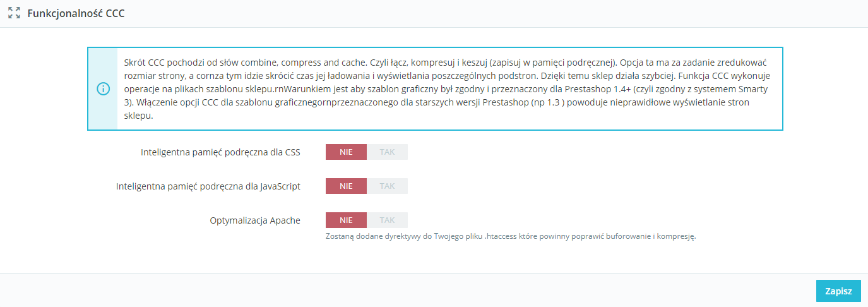
Task: Click the 'Optymalizacja Apache' label
Action: pyautogui.click(x=255, y=220)
